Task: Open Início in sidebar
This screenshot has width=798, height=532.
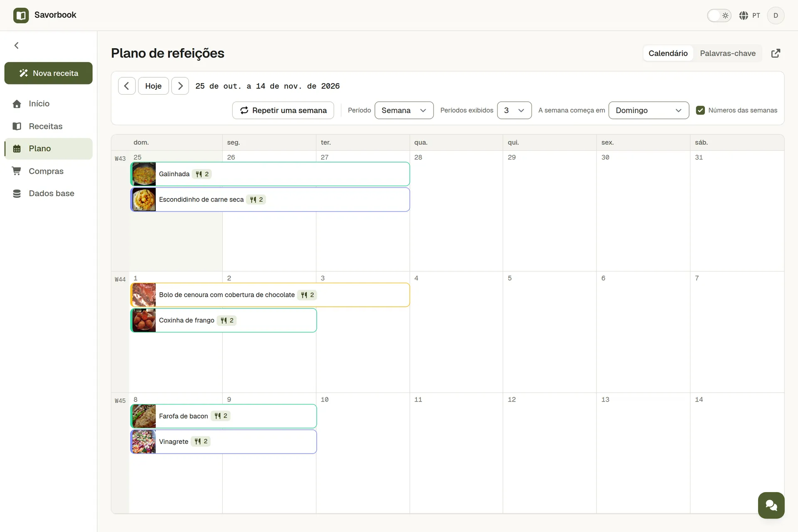Action: 49,104
